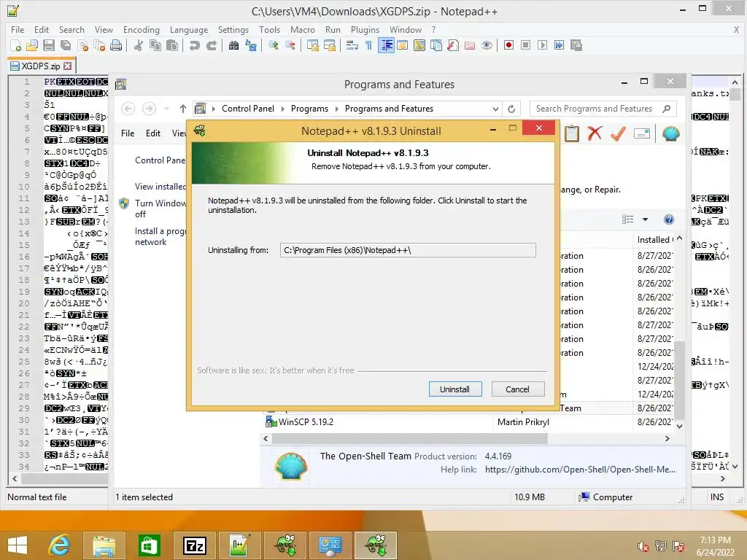This screenshot has height=560, width=747.
Task: Open Find with binoculars icon
Action: (233, 45)
